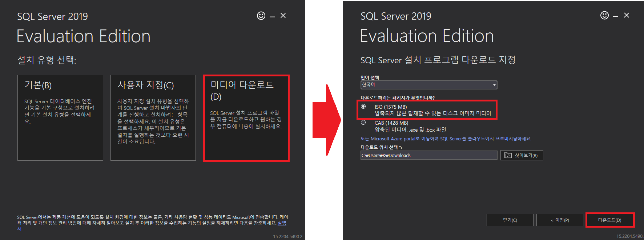Select 미디어 다운로드(D) download media option

(x=246, y=118)
